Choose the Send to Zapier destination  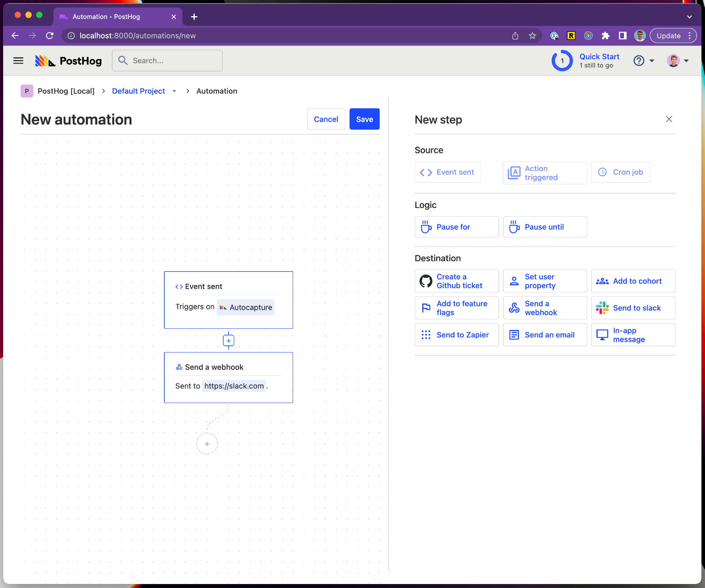457,335
